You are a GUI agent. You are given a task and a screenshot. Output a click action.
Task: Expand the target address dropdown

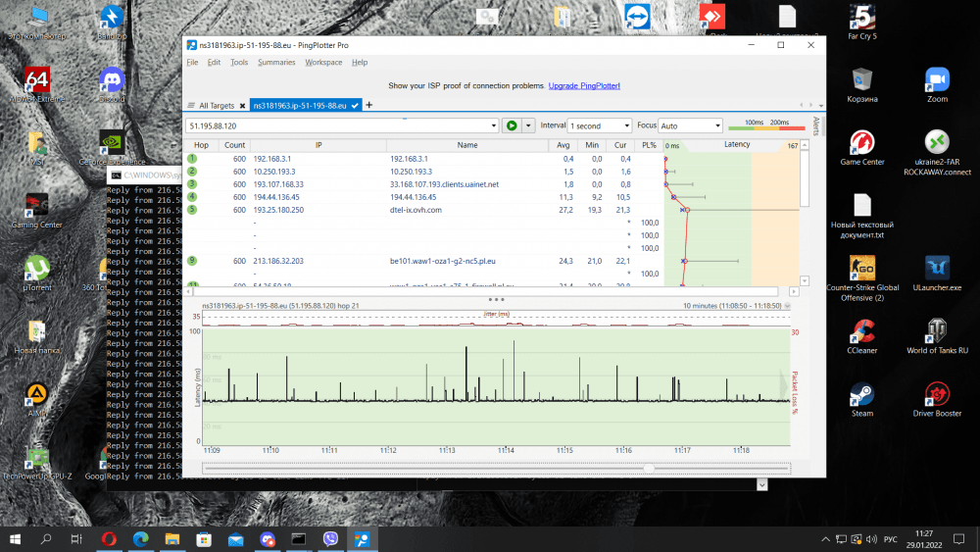click(494, 125)
